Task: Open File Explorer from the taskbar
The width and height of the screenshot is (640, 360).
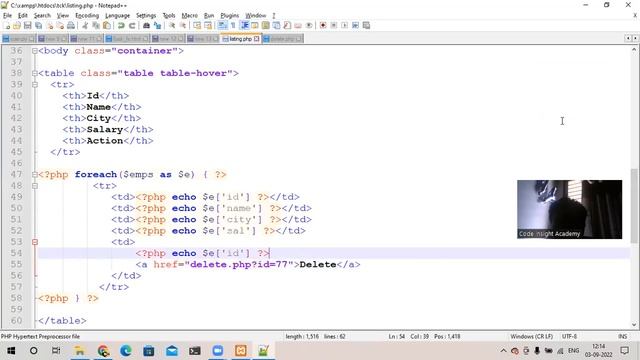Action: click(80, 351)
